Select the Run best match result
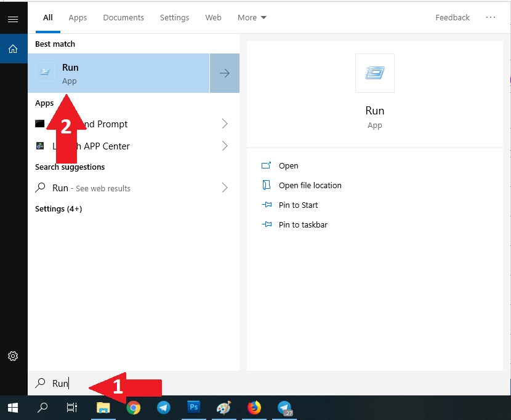Screen dimensions: 511x420 click(119, 73)
